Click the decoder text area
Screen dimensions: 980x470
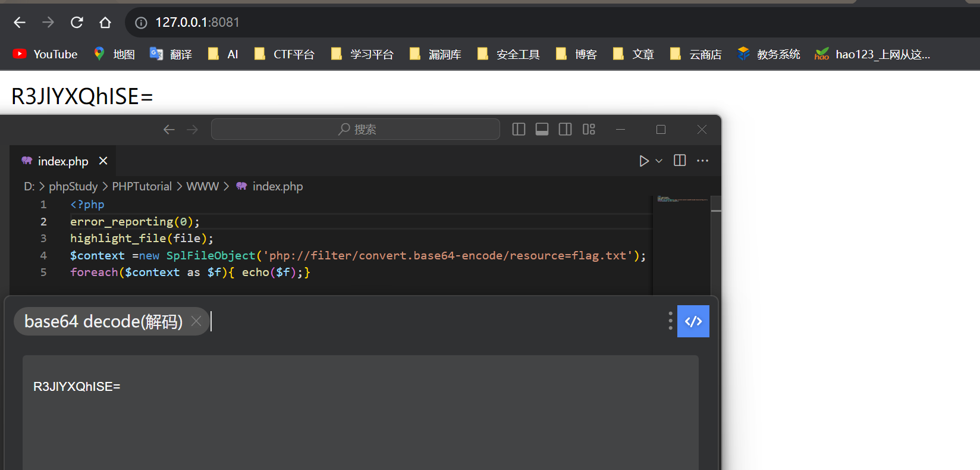360,412
